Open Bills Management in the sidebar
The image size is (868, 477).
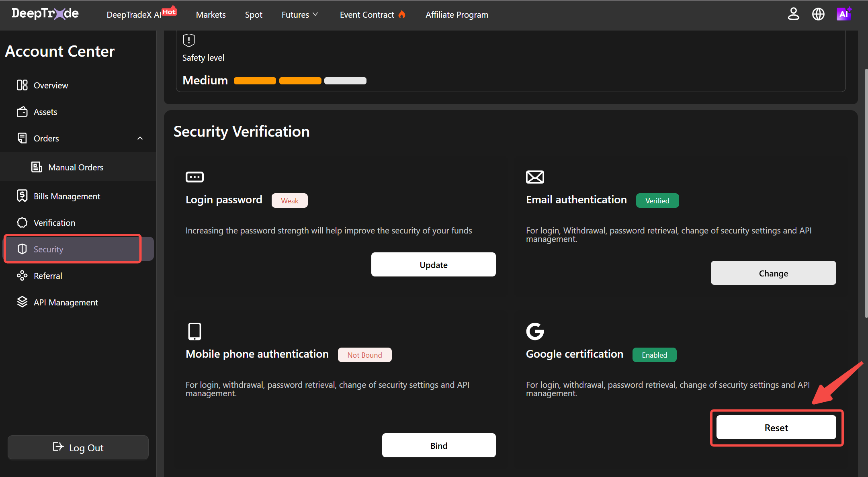tap(78, 196)
